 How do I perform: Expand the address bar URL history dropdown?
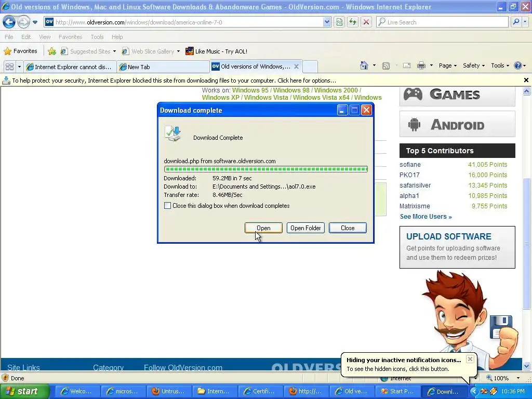pos(326,22)
